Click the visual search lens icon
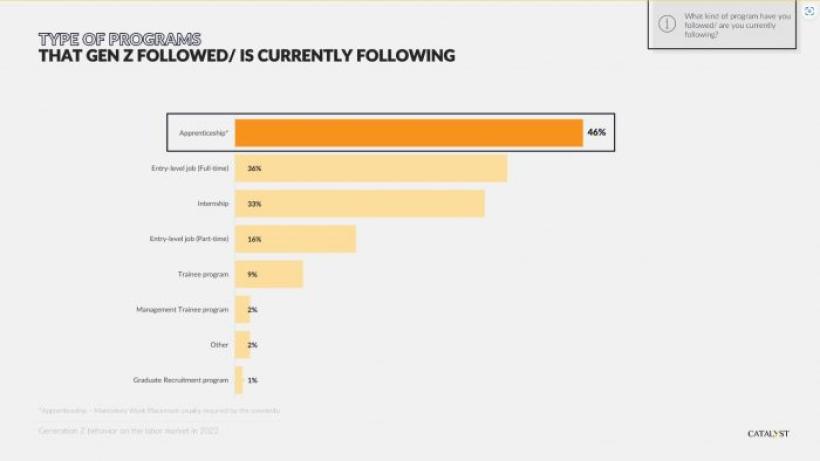This screenshot has width=820, height=461. 808,11
